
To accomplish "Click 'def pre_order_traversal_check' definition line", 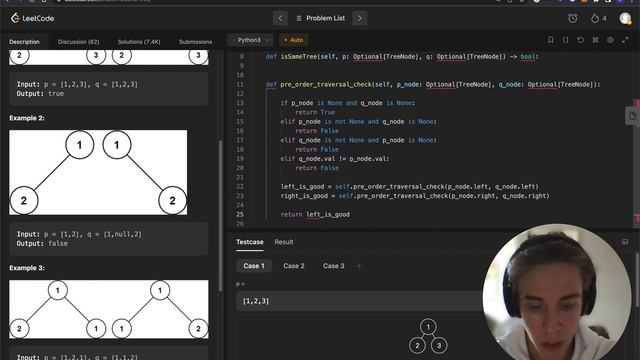I will 433,84.
